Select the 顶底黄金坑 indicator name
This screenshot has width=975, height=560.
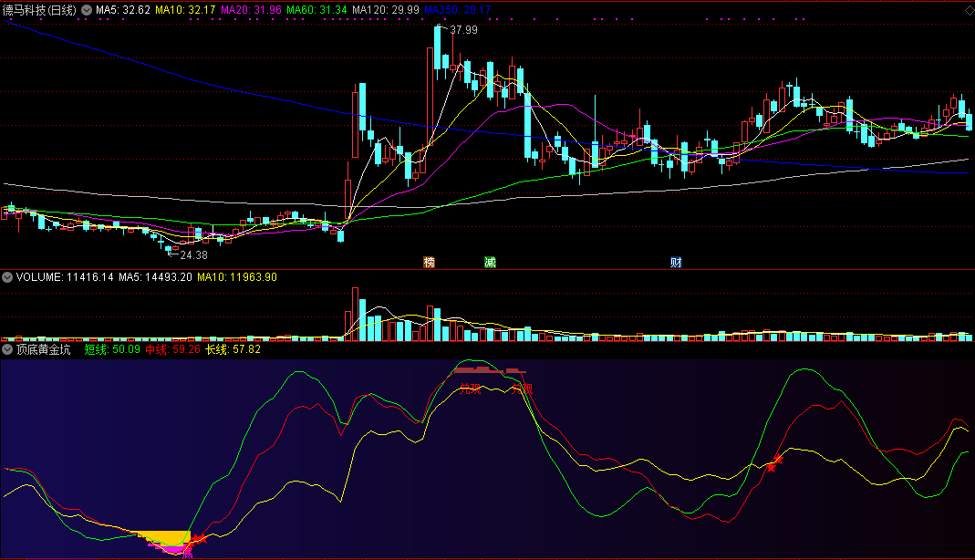[x=44, y=349]
